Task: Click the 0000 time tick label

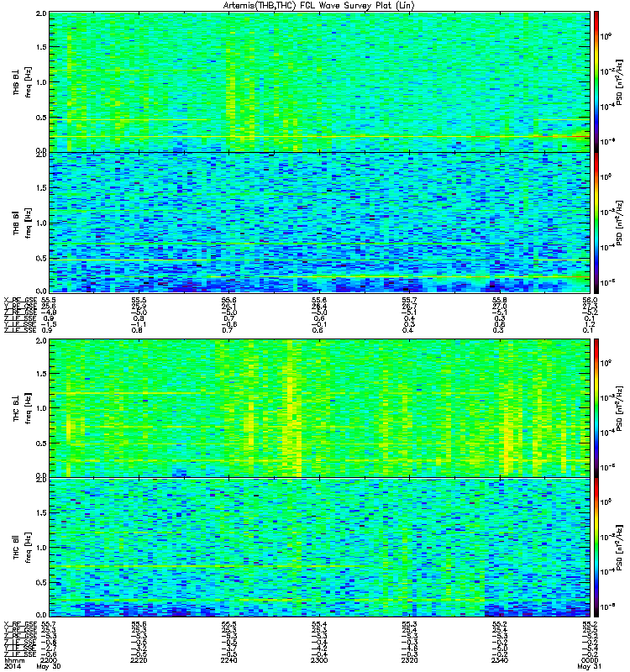Action: tap(590, 660)
